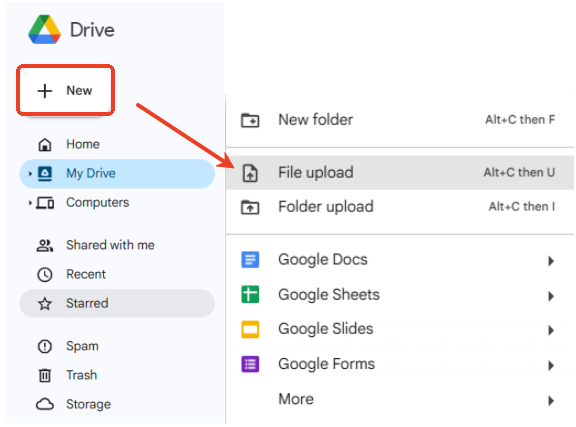Open My Drive label in sidebar
The image size is (576, 427).
[91, 173]
